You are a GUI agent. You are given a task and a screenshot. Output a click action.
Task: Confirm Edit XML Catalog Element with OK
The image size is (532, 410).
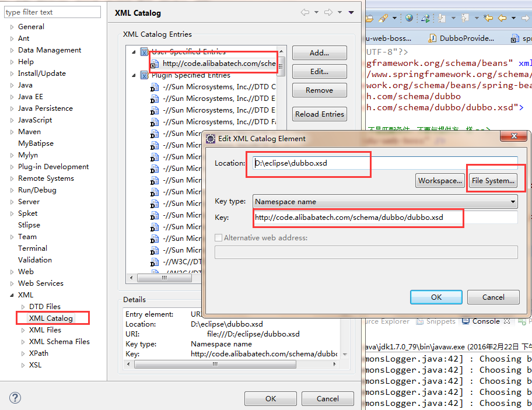point(436,297)
